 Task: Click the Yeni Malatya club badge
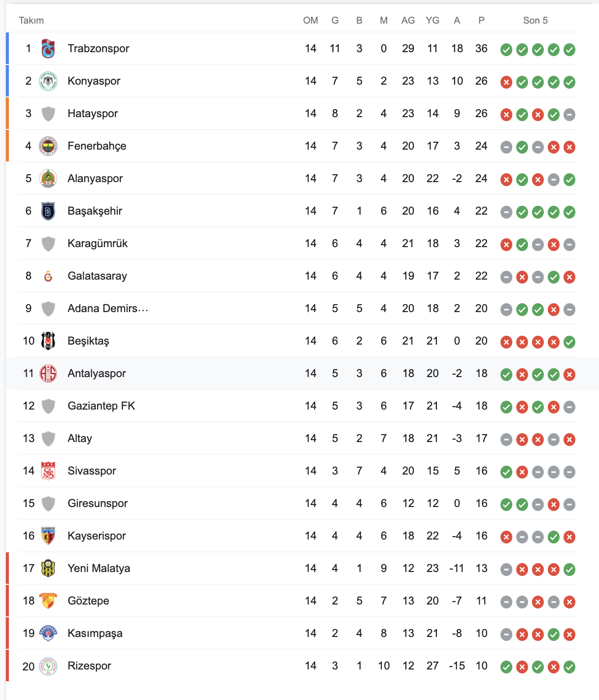click(48, 569)
